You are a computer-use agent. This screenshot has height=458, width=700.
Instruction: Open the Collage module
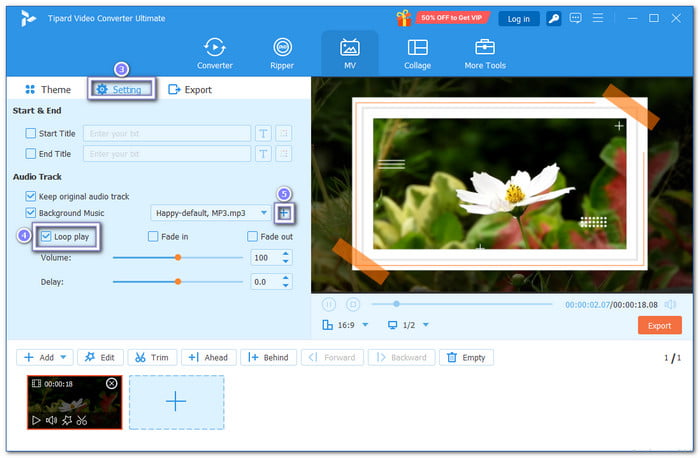(x=417, y=54)
